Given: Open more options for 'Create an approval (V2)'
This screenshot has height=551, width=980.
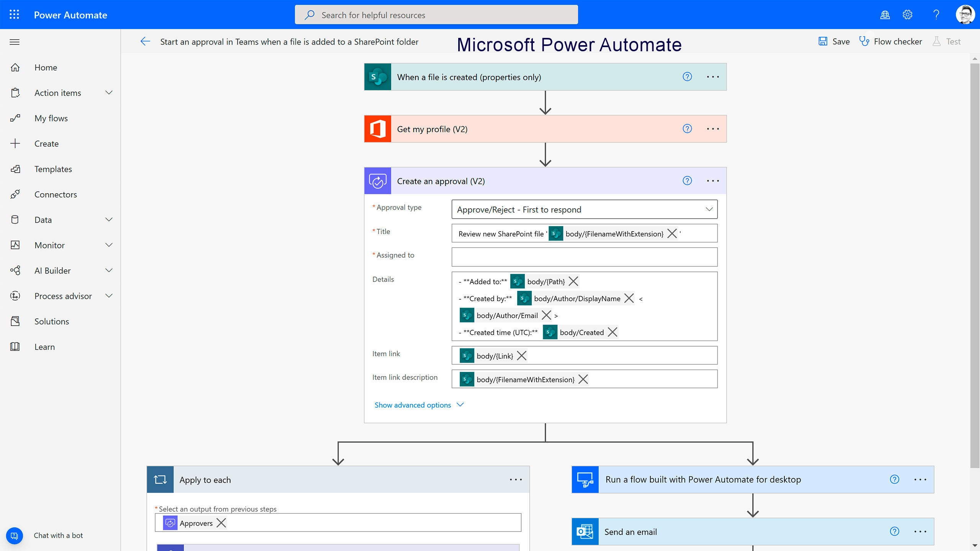Looking at the screenshot, I should point(713,181).
